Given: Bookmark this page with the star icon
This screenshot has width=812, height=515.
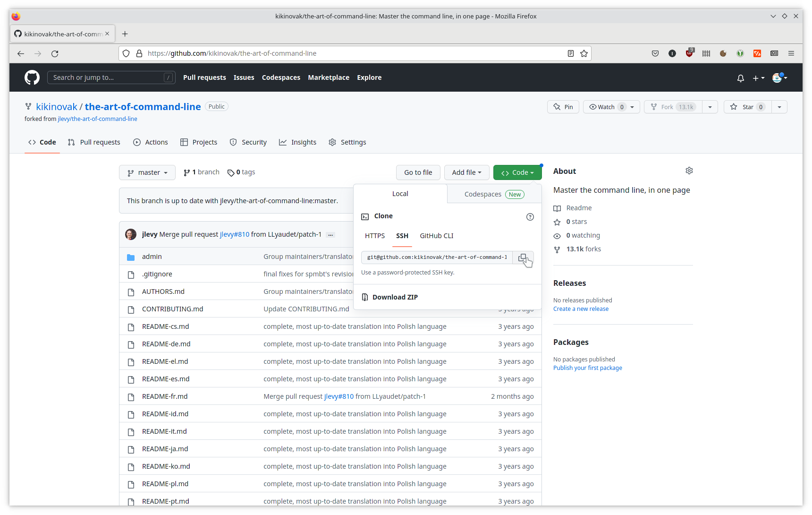Looking at the screenshot, I should pos(584,53).
